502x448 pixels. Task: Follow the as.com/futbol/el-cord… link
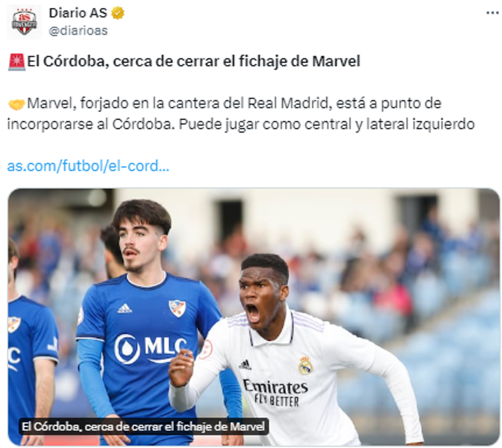(88, 166)
